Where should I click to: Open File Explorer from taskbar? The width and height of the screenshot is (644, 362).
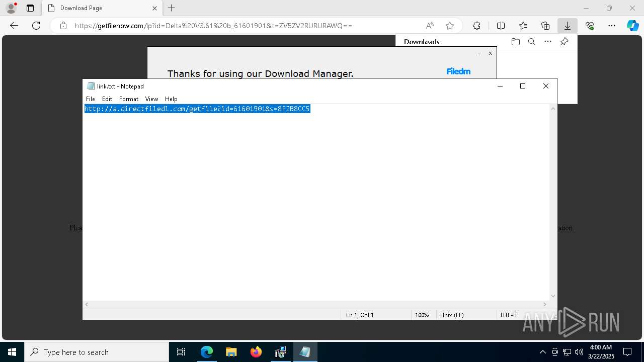231,352
